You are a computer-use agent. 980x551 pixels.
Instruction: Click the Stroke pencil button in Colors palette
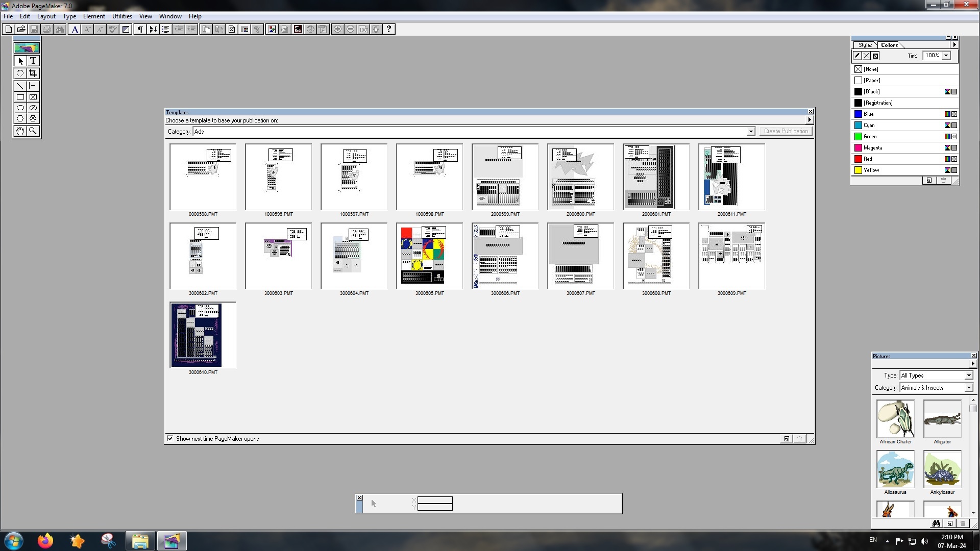point(857,56)
